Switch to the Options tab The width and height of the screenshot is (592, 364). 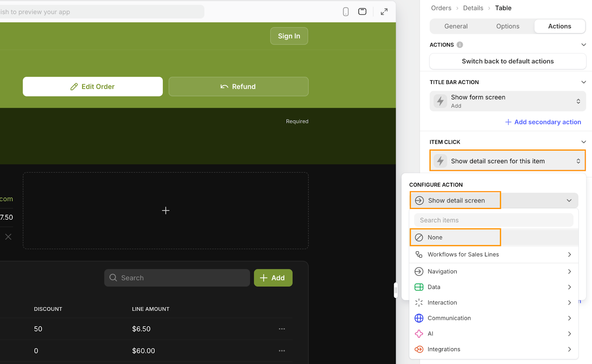pos(508,26)
